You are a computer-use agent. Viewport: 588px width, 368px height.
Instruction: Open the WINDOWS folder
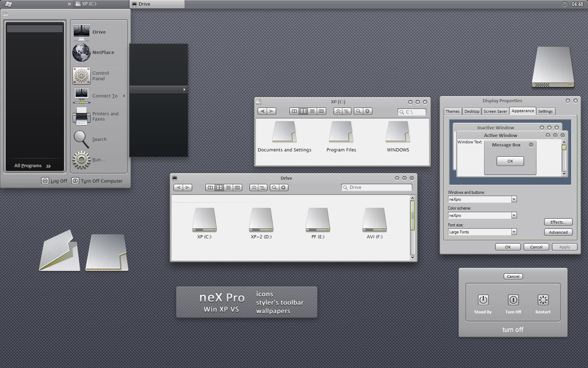398,137
